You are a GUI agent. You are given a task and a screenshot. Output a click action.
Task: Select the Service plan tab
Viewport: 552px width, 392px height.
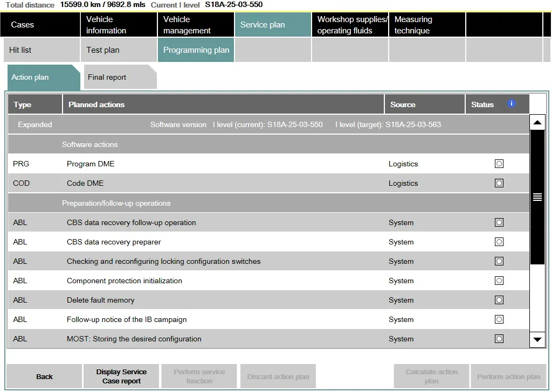(273, 25)
